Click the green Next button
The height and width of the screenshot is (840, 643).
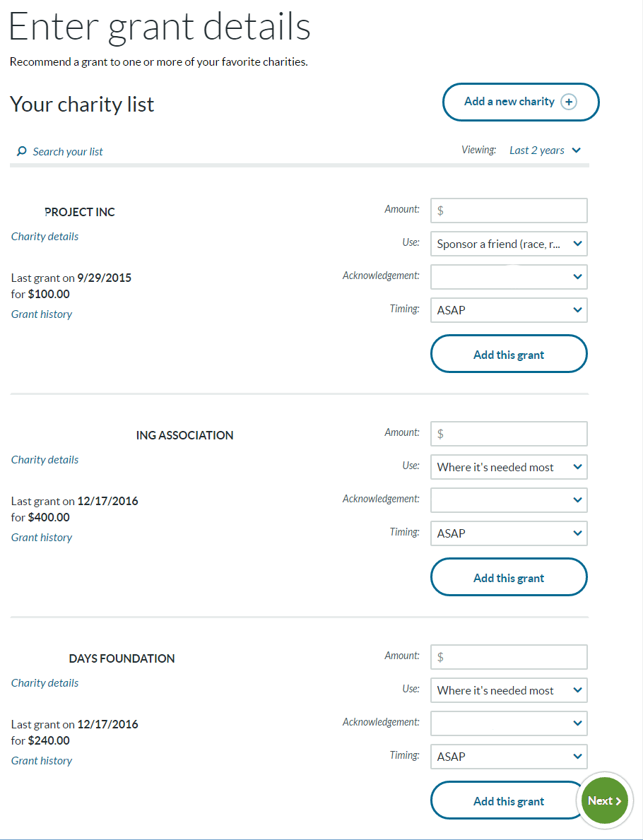pyautogui.click(x=604, y=800)
